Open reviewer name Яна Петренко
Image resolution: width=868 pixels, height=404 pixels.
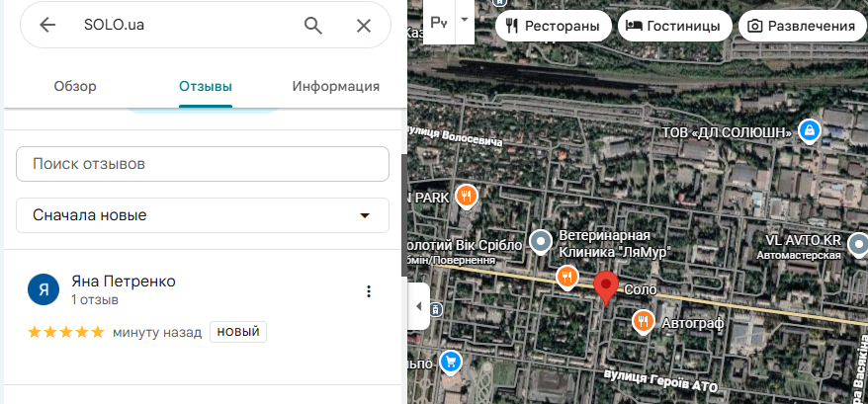(124, 282)
